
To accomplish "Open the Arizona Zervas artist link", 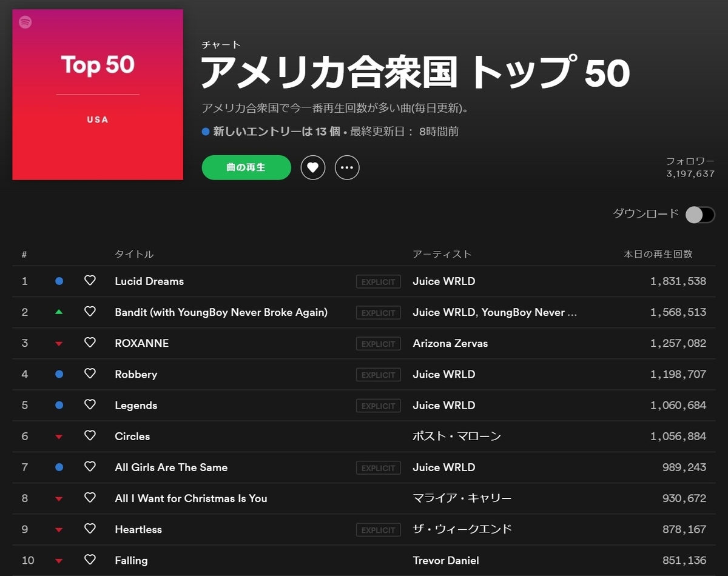I will (x=450, y=343).
